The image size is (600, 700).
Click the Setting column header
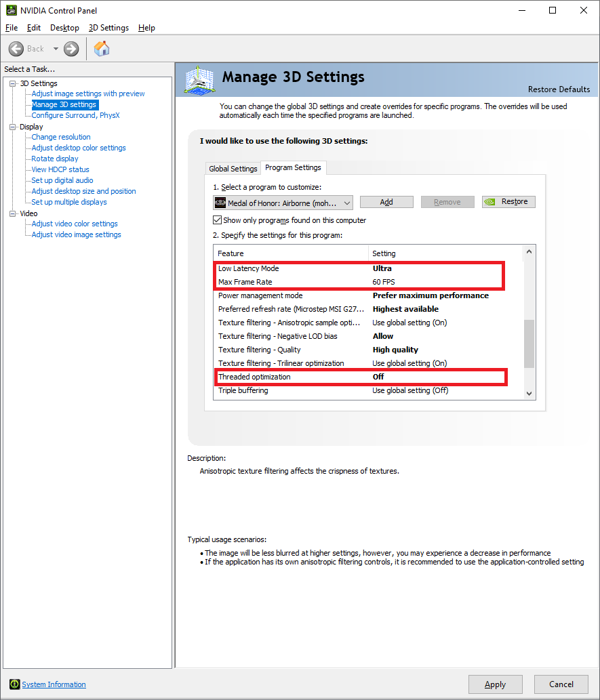point(445,253)
